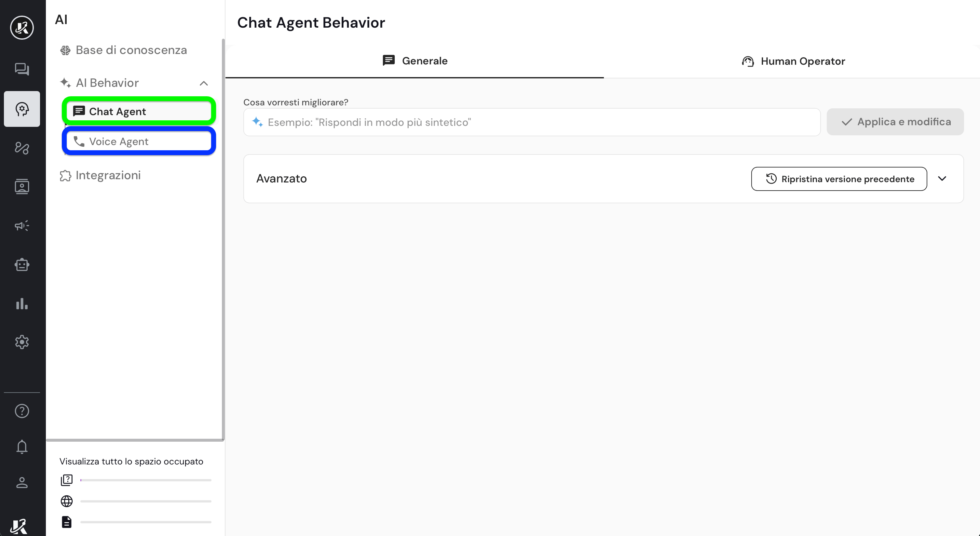Expand the Avanzato panel chevron
This screenshot has height=536, width=980.
(942, 179)
